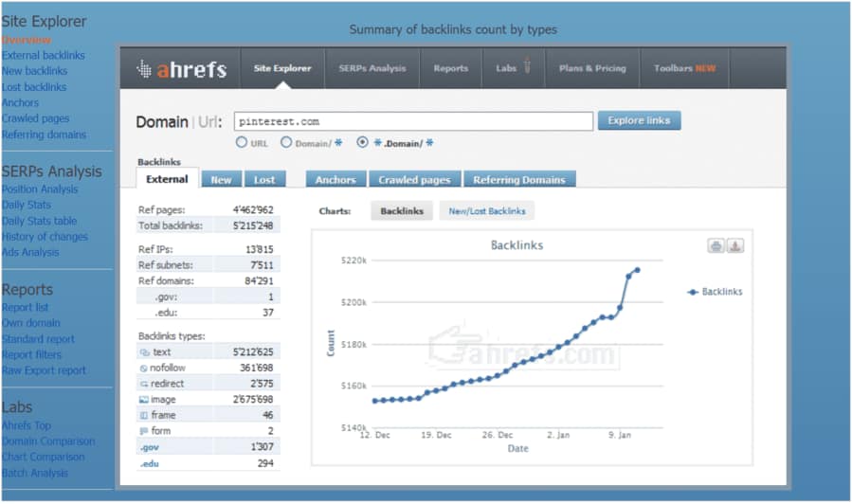The width and height of the screenshot is (852, 504).
Task: Open Ahrefs Top sidebar link
Action: [27, 425]
